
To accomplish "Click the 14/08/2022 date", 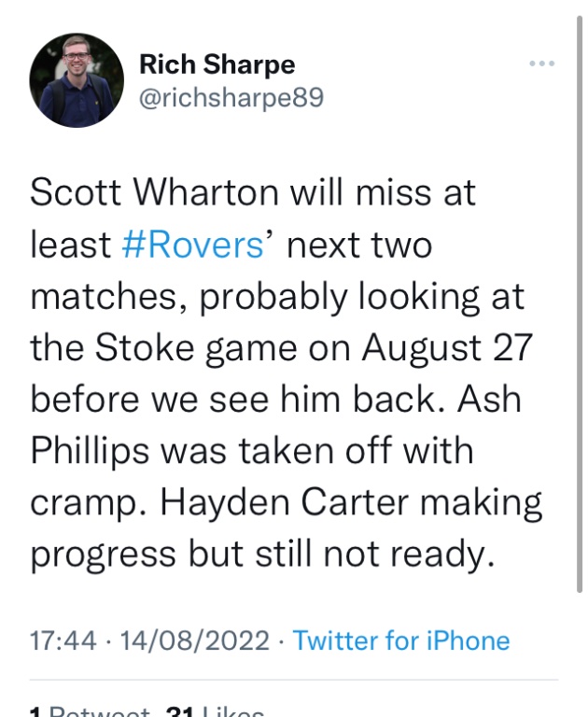I will point(195,640).
